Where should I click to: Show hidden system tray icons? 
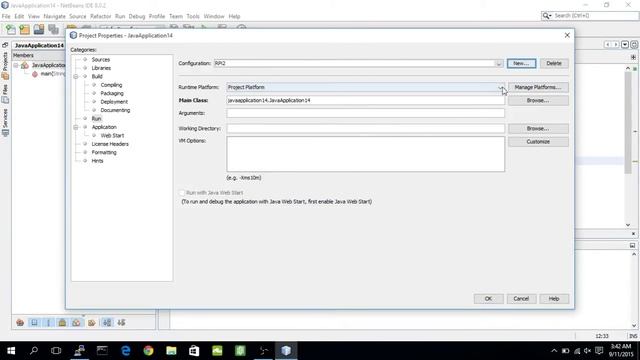tap(554, 351)
